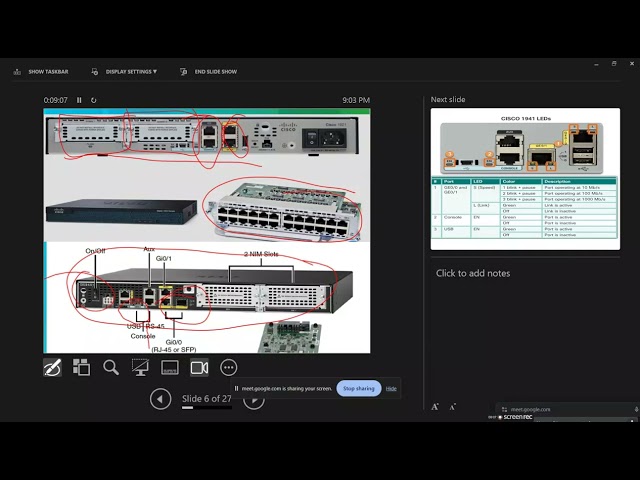This screenshot has height=480, width=640.
Task: Click to add notes area
Action: (473, 273)
